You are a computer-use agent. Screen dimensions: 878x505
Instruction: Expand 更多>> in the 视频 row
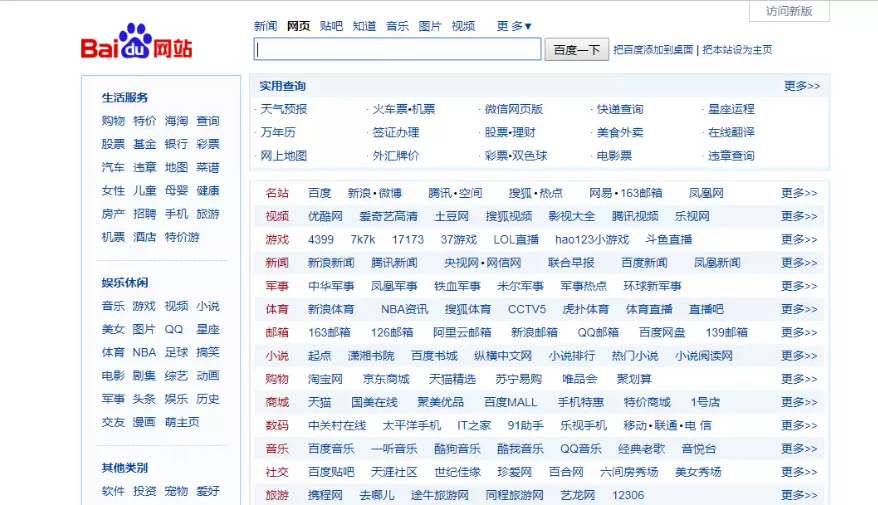click(x=799, y=216)
